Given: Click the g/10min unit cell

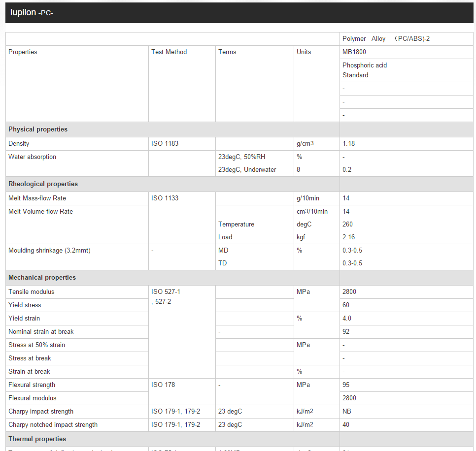Looking at the screenshot, I should click(x=317, y=198).
